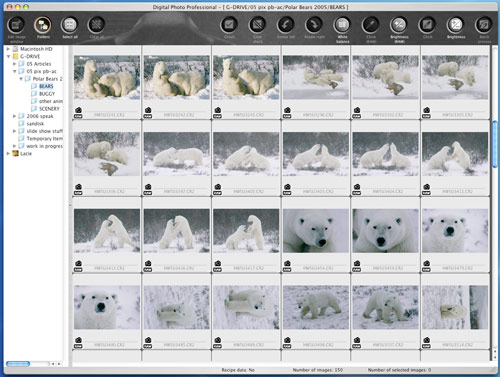
Task: Select the BEARS folder
Action: (46, 86)
